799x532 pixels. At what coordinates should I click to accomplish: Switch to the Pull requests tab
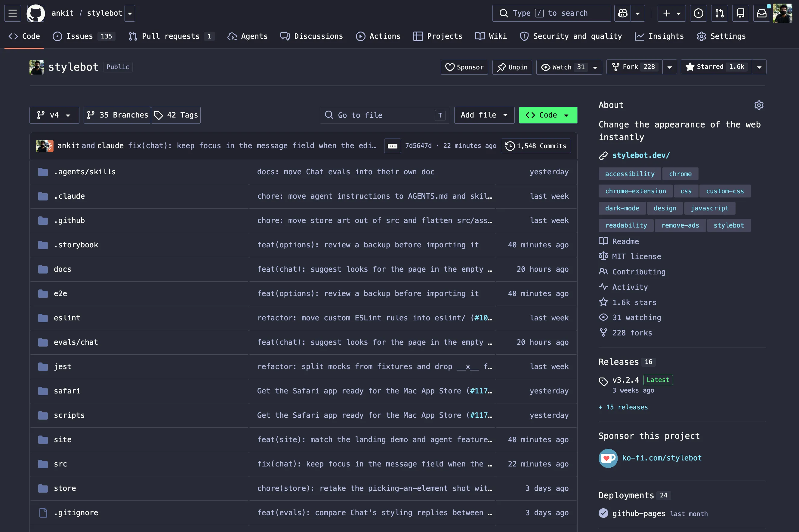click(x=171, y=36)
